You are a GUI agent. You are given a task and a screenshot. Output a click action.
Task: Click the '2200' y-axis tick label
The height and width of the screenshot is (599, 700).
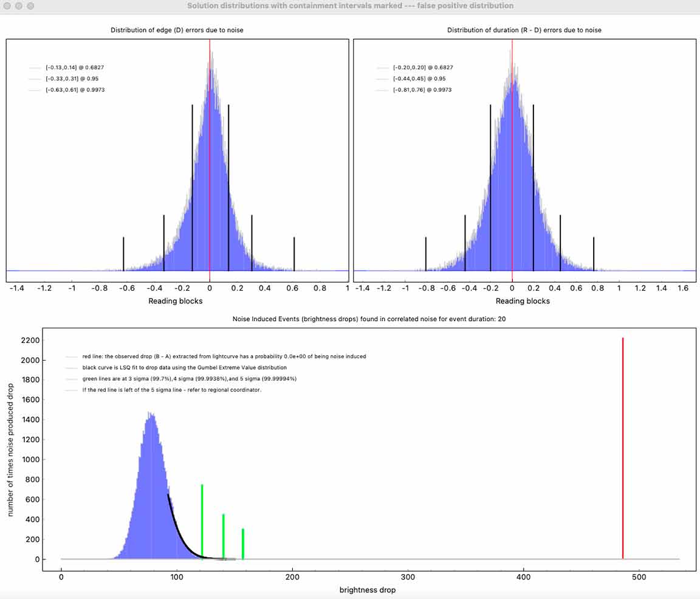(30, 341)
